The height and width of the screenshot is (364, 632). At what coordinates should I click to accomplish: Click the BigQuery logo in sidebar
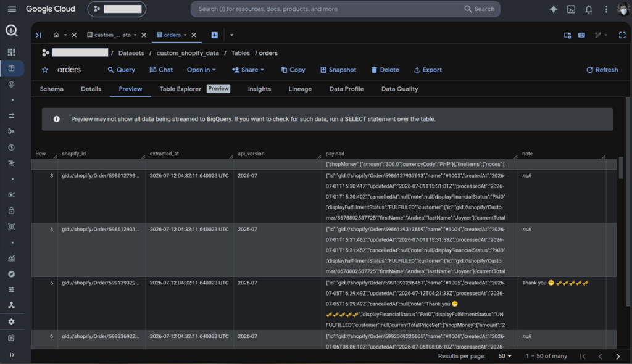[x=11, y=30]
